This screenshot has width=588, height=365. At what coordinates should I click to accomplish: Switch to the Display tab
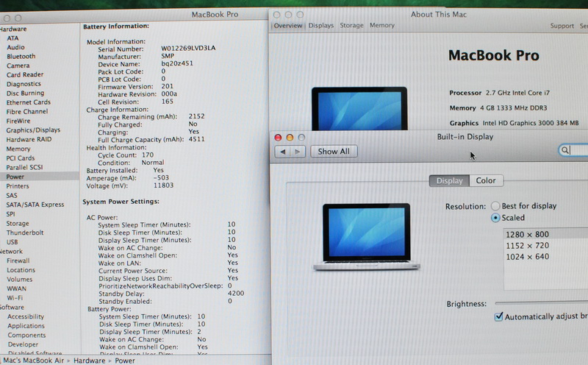pyautogui.click(x=449, y=180)
